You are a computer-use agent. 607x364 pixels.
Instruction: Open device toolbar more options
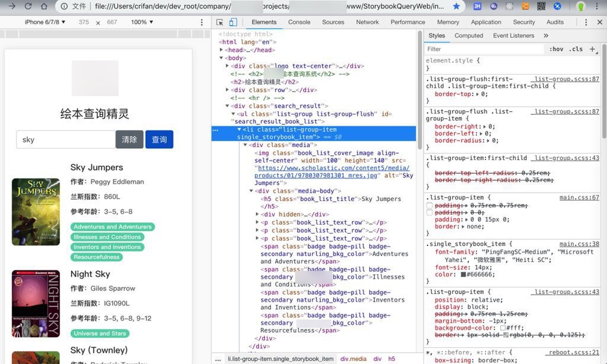(202, 23)
